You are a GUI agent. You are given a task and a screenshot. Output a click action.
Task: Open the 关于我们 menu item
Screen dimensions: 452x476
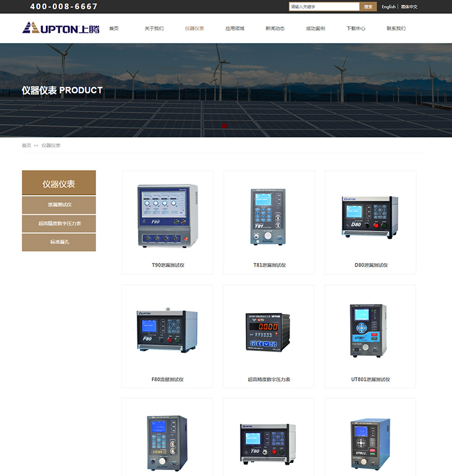(x=154, y=29)
